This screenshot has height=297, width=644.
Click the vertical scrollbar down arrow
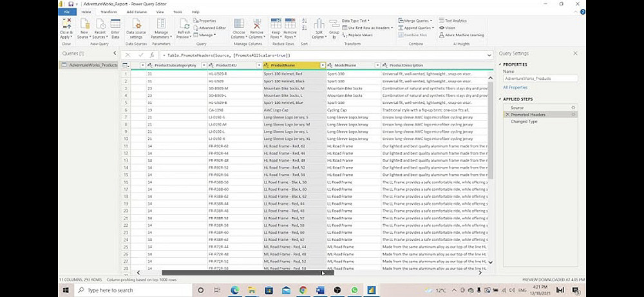490,262
